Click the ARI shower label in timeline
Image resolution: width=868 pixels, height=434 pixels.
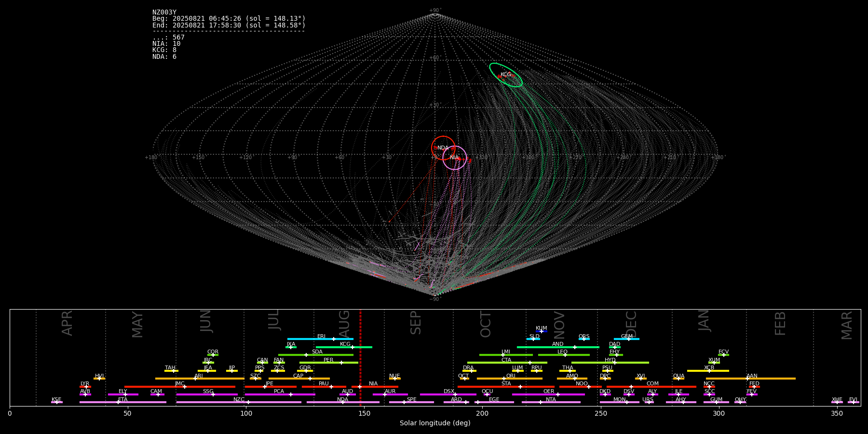pos(199,376)
